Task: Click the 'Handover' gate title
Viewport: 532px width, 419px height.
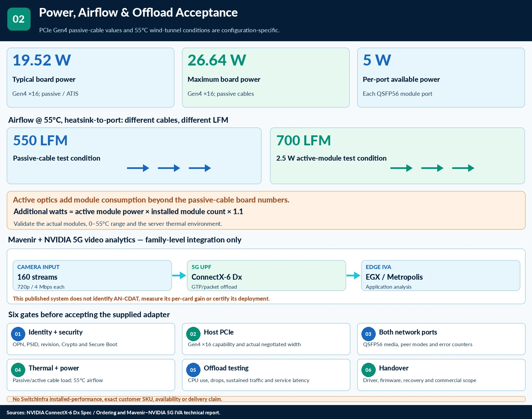Action: (394, 368)
